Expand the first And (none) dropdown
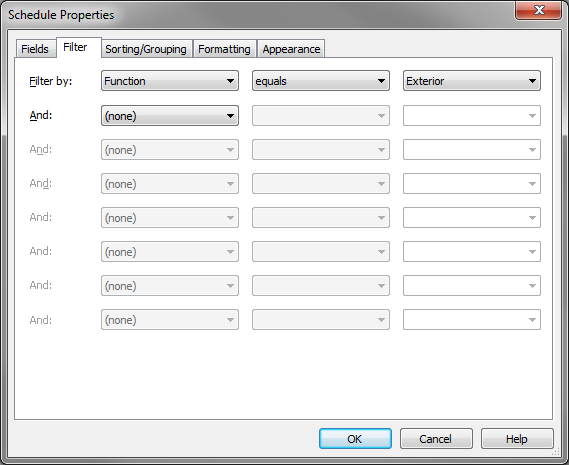 (x=170, y=116)
